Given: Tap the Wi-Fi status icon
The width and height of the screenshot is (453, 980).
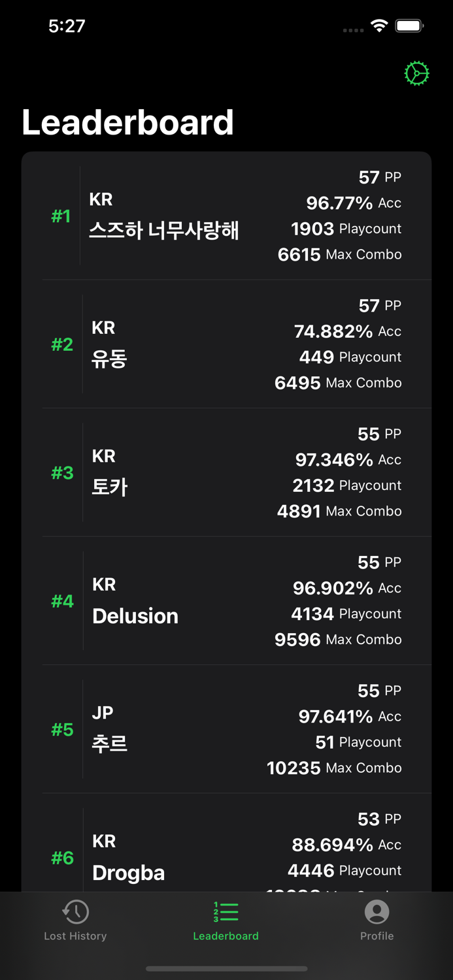Looking at the screenshot, I should [x=379, y=25].
